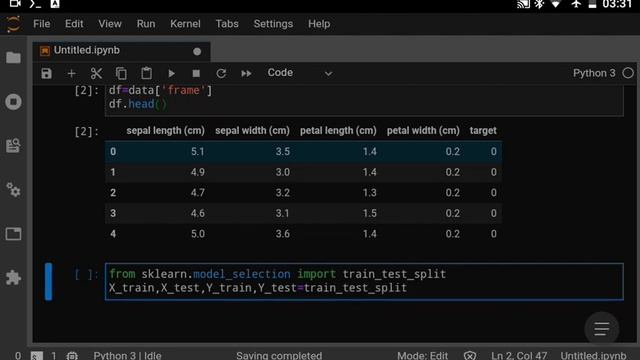The width and height of the screenshot is (640, 360).
Task: Click the 'sepal width (cm)' column header
Action: [x=252, y=131]
